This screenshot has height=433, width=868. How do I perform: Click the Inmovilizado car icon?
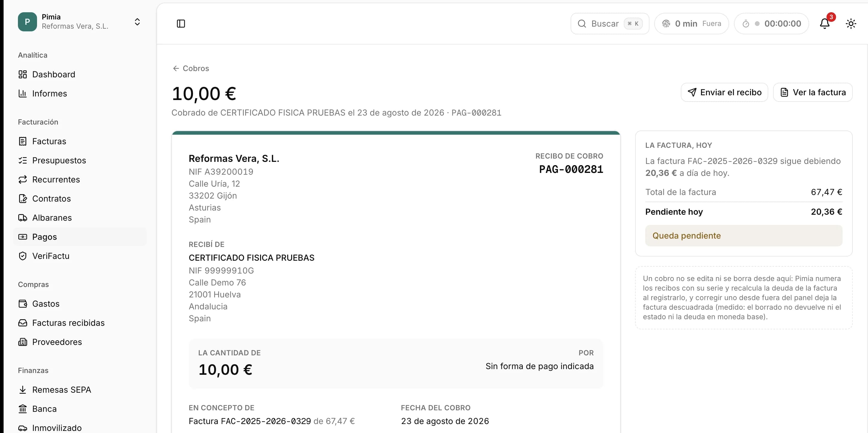(x=23, y=428)
